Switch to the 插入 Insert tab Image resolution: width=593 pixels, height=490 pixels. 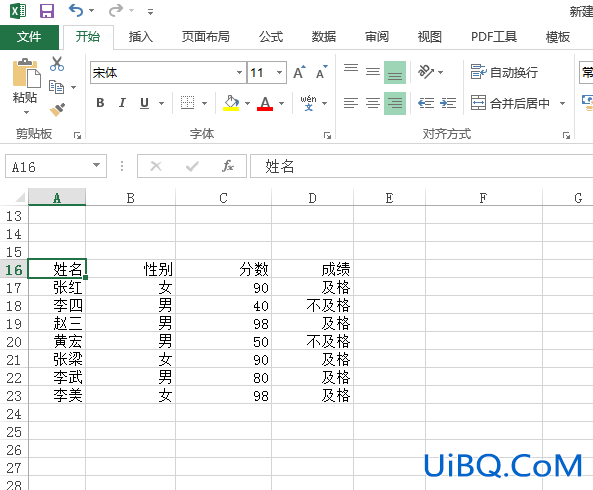pyautogui.click(x=141, y=37)
